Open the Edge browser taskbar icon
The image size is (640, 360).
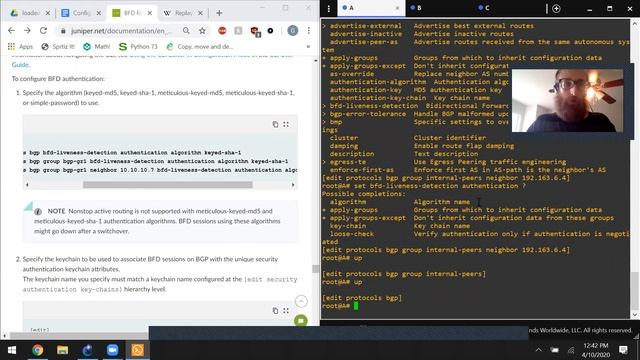click(87, 350)
